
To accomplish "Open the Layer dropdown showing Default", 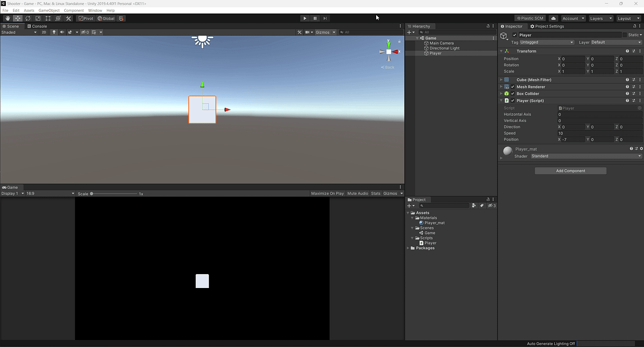I will 616,42.
